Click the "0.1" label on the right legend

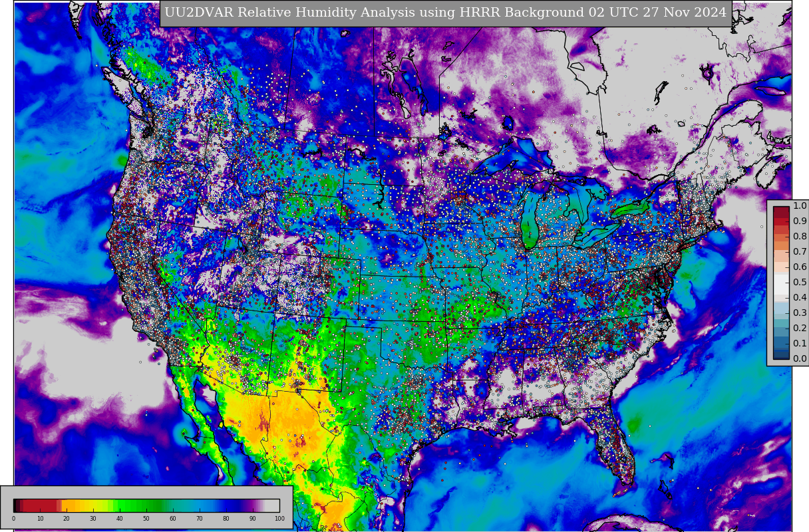point(800,344)
